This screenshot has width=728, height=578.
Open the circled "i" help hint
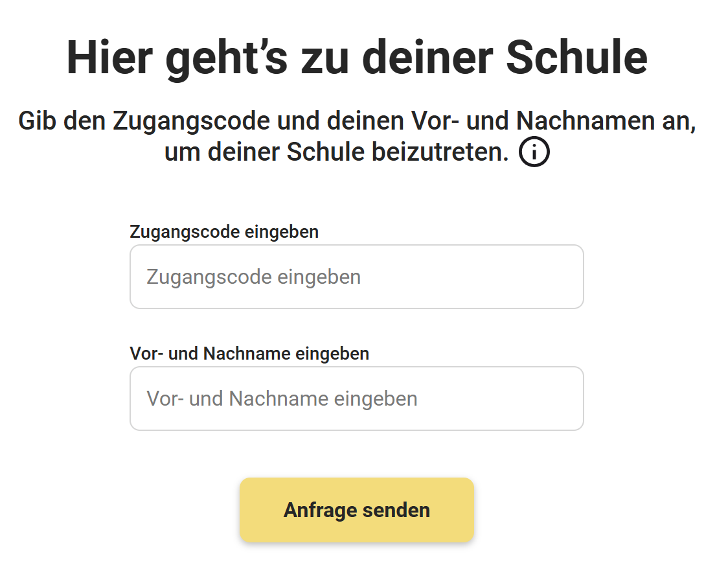click(534, 153)
